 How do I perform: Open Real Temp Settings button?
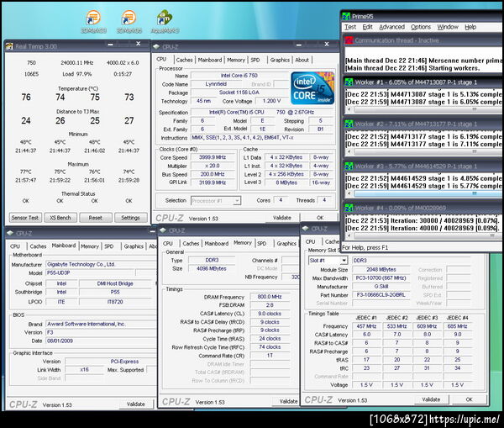tap(130, 218)
